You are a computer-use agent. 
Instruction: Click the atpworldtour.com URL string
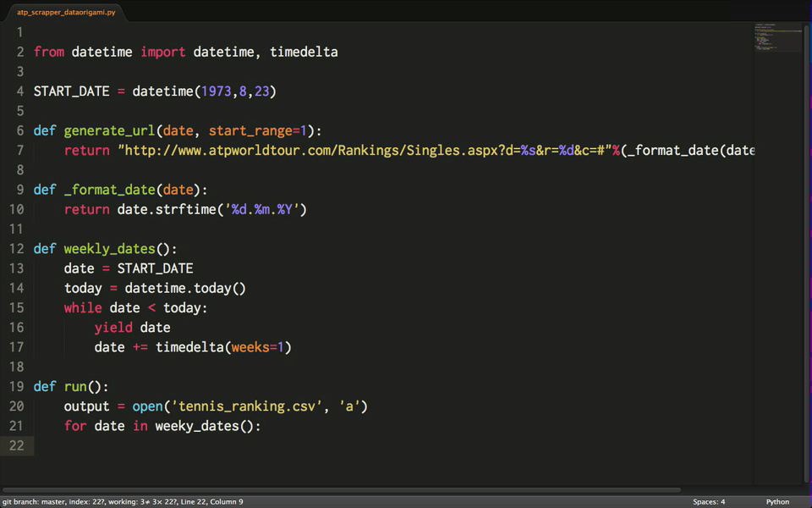365,151
